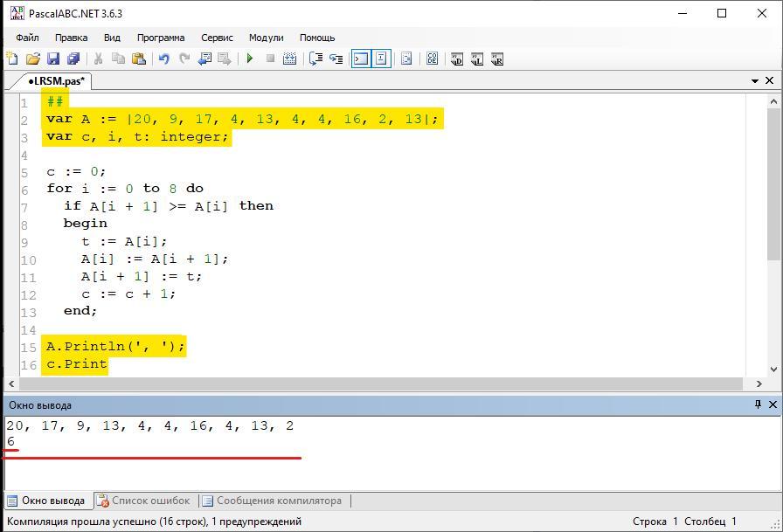Click the 'c.Print' code line
Viewport: 783px width, 532px height.
point(76,363)
